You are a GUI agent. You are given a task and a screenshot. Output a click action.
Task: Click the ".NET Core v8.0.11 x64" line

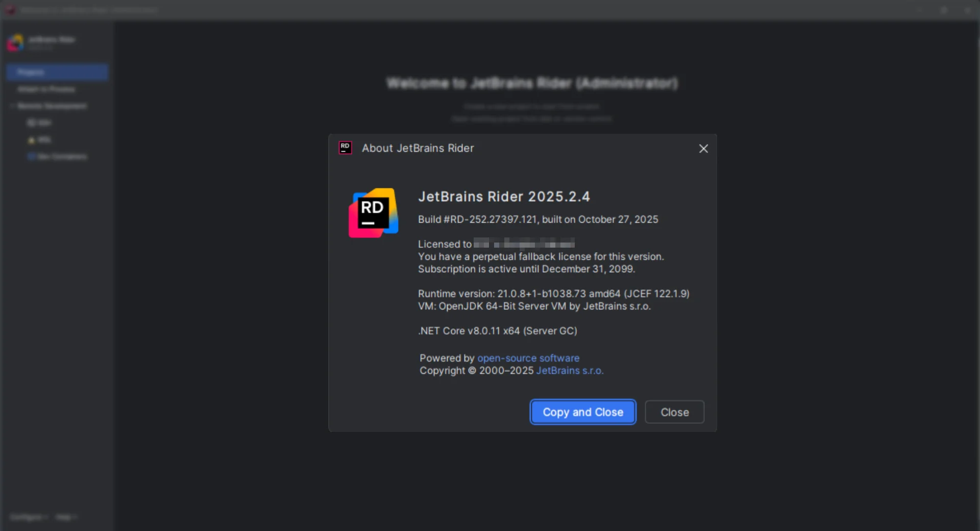pos(498,331)
